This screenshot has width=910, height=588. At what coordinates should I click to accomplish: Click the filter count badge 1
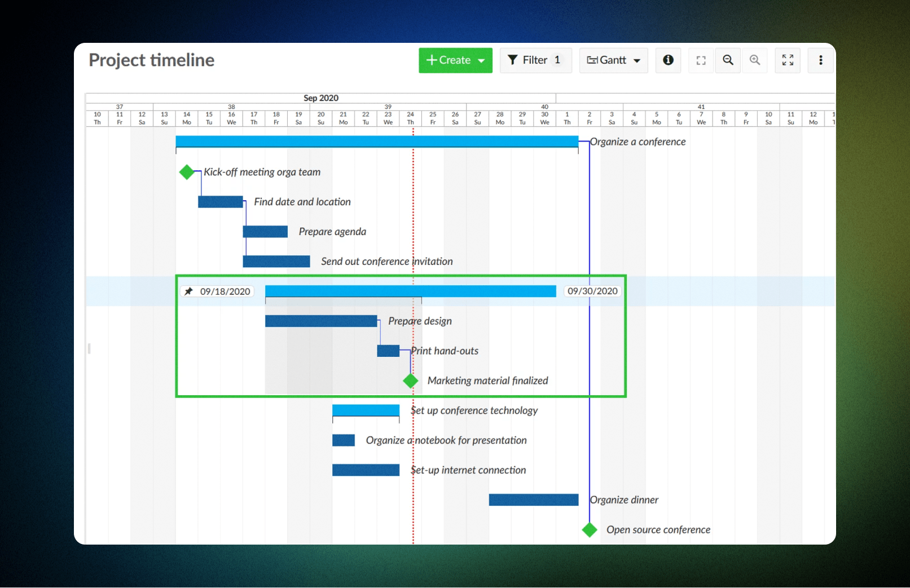[557, 60]
